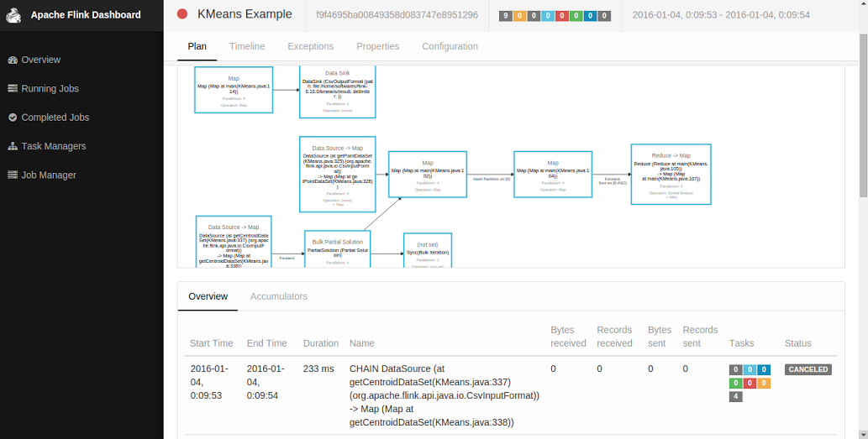This screenshot has width=868, height=439.
Task: Click the red badge in job header
Action: pos(562,16)
